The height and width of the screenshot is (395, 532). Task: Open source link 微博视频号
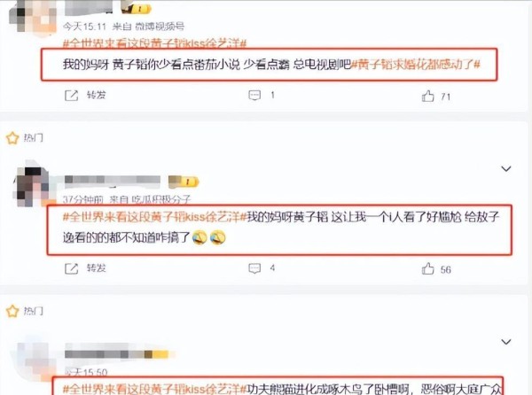(160, 26)
